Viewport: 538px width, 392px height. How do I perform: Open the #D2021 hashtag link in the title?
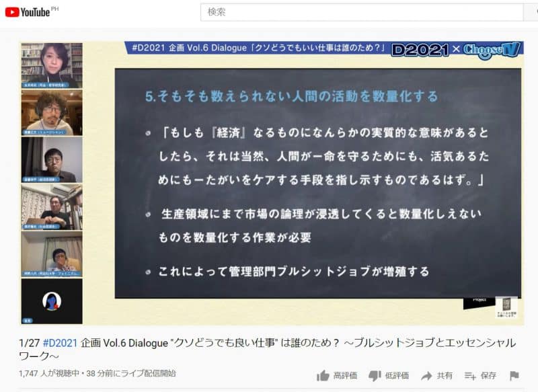click(61, 342)
